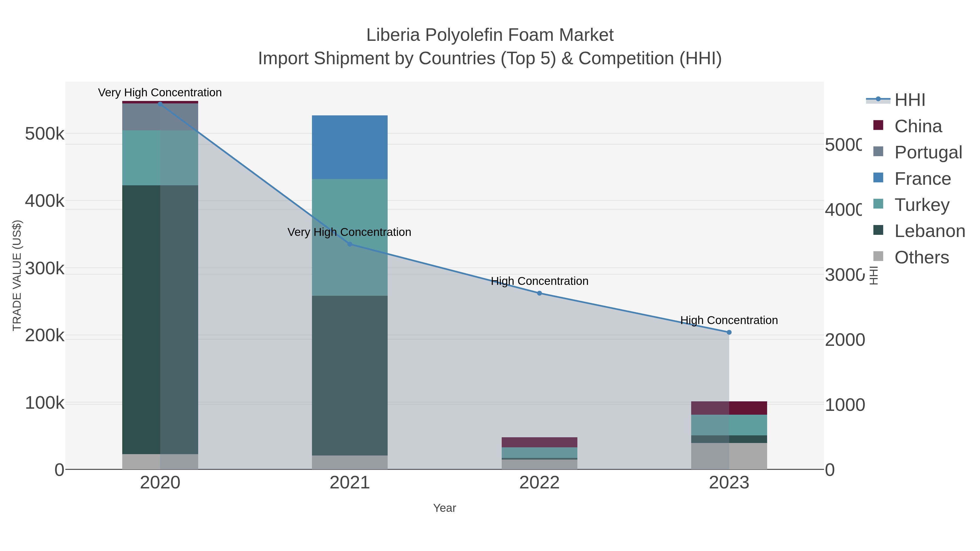Click the 500k y-axis tick label
The image size is (980, 551).
pyautogui.click(x=45, y=134)
